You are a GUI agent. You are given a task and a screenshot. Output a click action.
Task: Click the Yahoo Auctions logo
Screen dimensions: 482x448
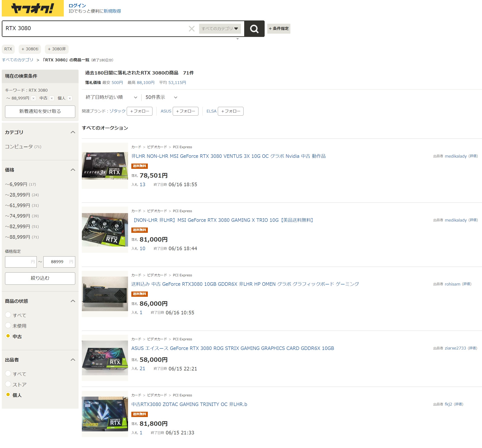click(x=33, y=8)
